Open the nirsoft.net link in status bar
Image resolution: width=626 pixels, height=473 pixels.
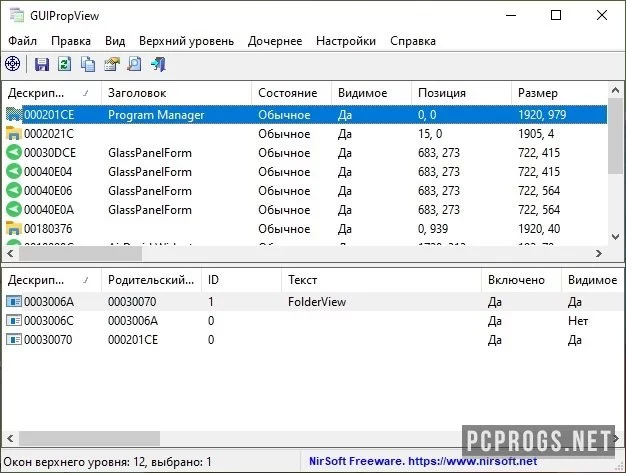[x=472, y=461]
